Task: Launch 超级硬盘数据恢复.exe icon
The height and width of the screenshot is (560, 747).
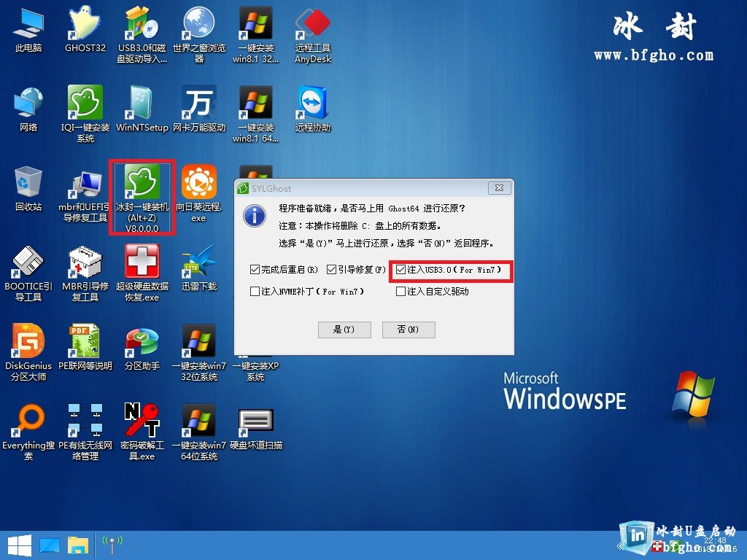Action: [142, 273]
